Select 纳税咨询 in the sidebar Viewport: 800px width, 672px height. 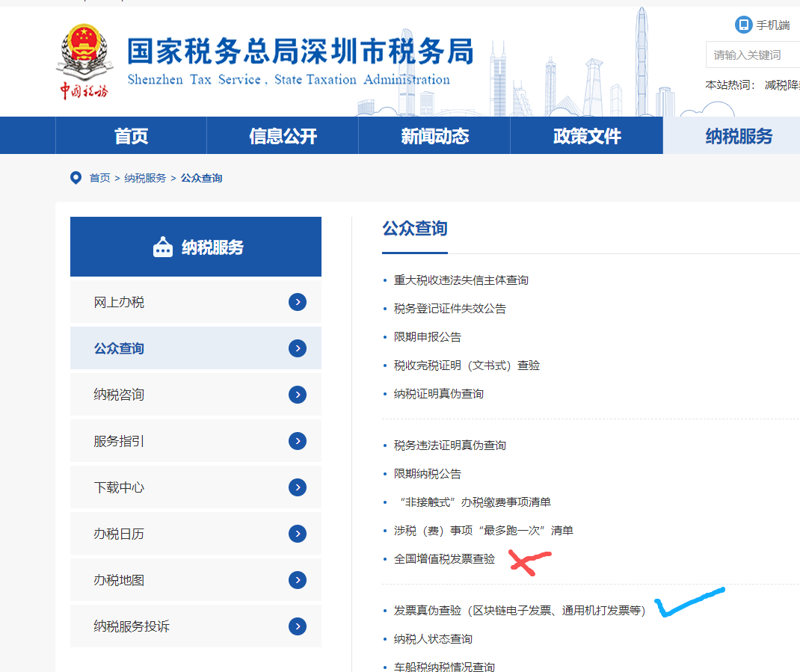click(x=196, y=395)
